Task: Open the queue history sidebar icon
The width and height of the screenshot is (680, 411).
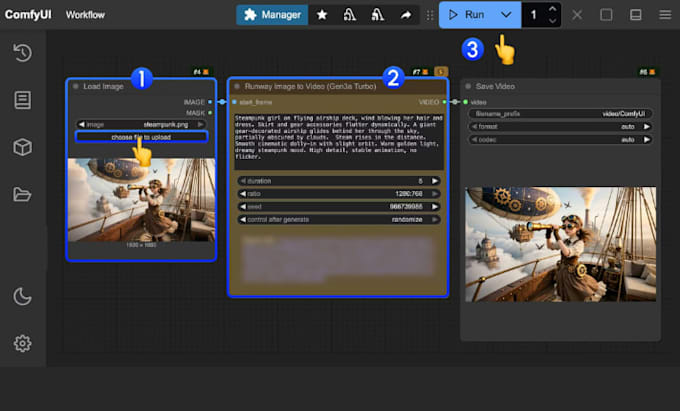Action: click(x=22, y=52)
